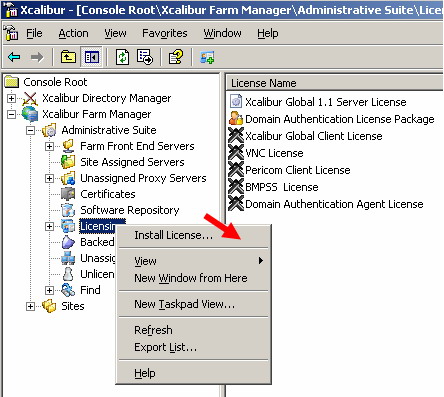Image resolution: width=444 pixels, height=397 pixels.
Task: Choose Export List... in context menu
Action: click(193, 347)
